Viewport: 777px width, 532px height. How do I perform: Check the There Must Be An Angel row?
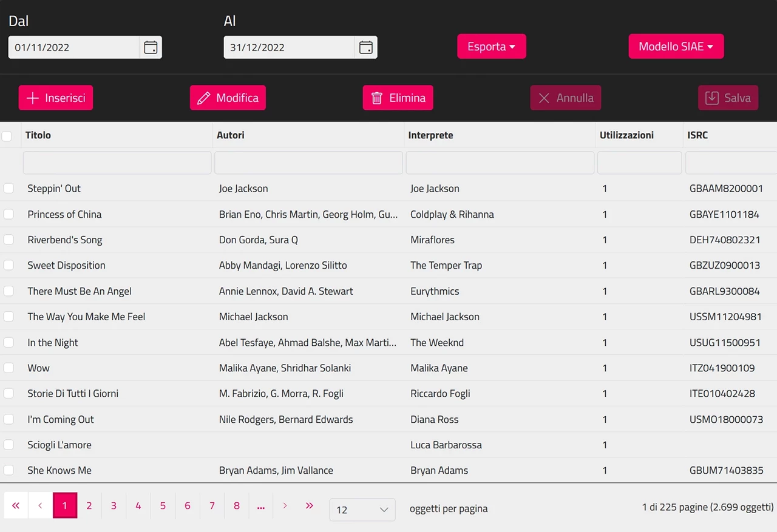pos(8,291)
